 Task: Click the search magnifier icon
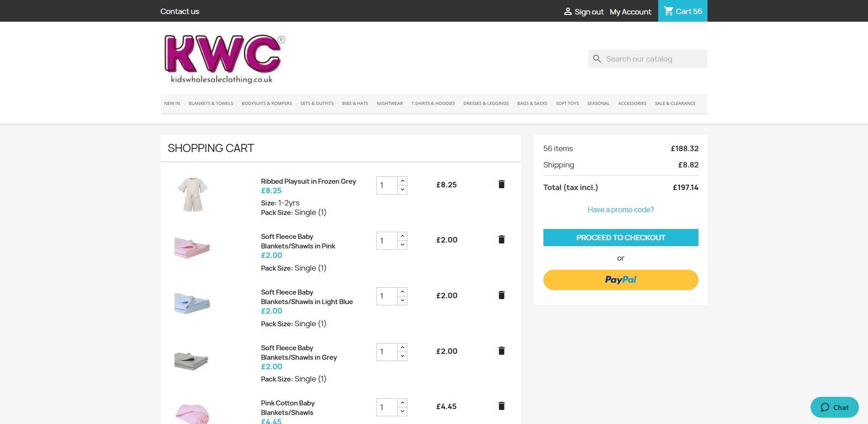pos(597,59)
